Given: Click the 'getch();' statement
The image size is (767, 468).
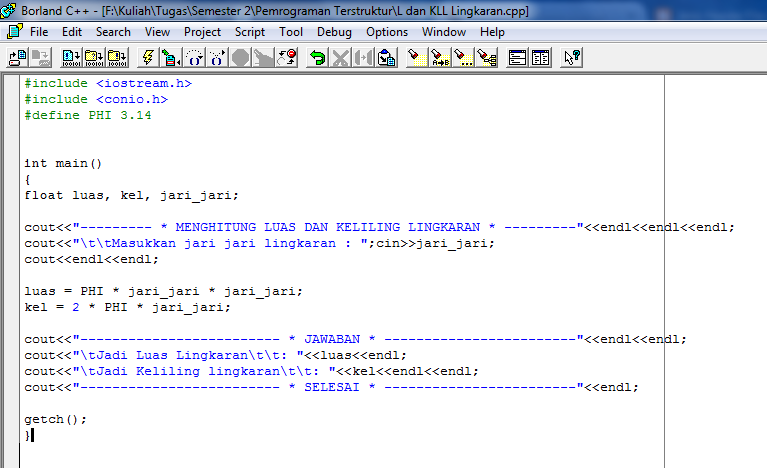Looking at the screenshot, I should click(x=55, y=420).
